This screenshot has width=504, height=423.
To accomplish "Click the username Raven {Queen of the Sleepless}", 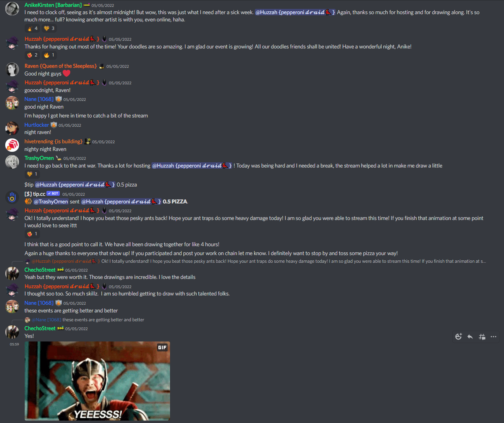I will pyautogui.click(x=61, y=66).
